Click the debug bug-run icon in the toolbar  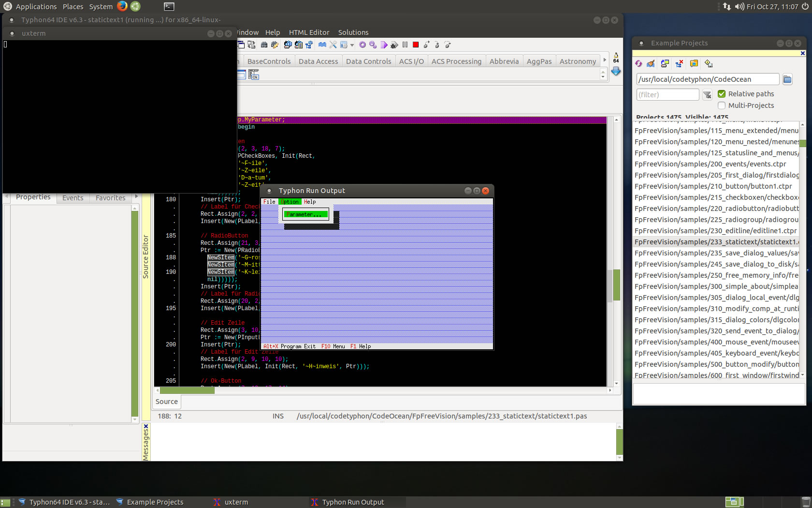[394, 45]
